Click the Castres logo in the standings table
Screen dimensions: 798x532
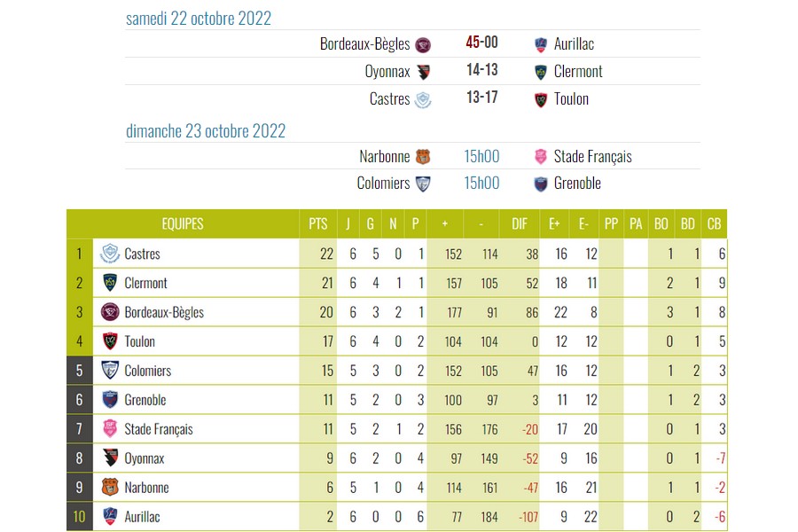pyautogui.click(x=111, y=254)
